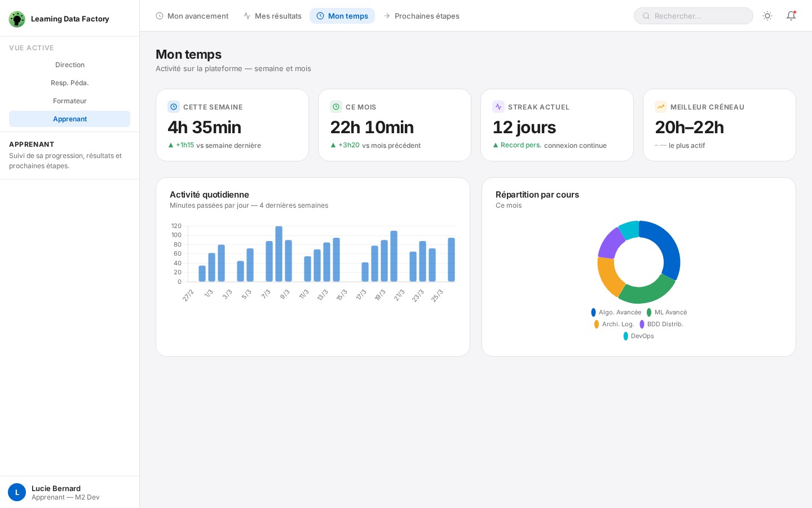Click the Learning Data Factory lightbulb logo
The image size is (812, 508).
click(17, 19)
